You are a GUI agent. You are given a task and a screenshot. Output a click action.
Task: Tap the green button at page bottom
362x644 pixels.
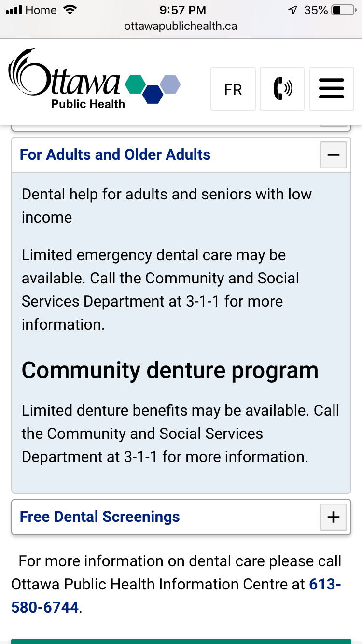click(181, 641)
